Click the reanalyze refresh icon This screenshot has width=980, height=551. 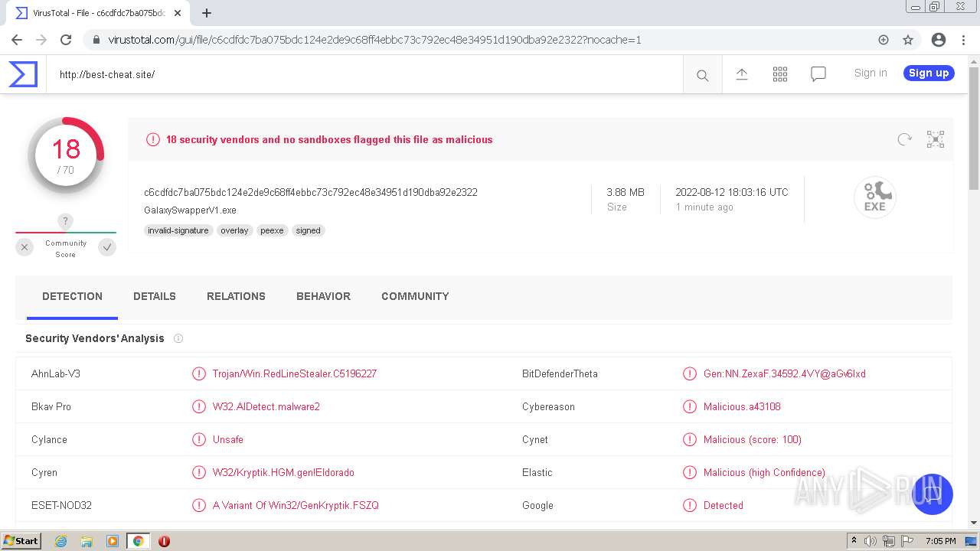904,139
